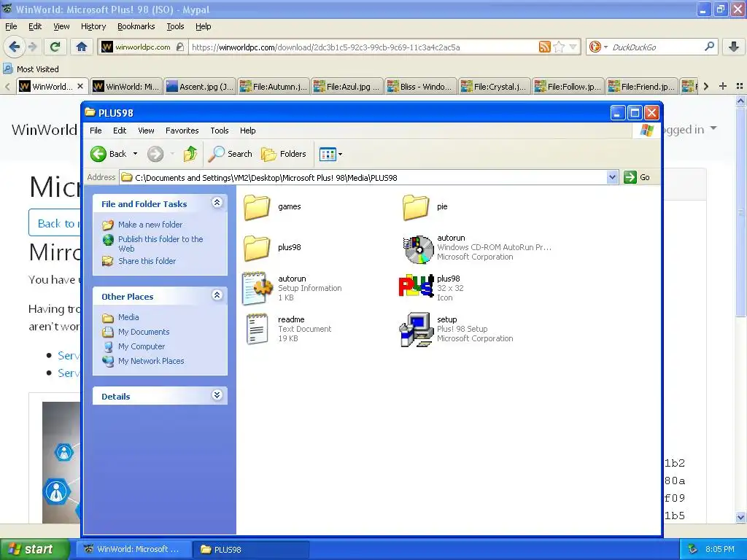Open Mypal browser Tools menu
Screen dimensions: 747x560
175,27
